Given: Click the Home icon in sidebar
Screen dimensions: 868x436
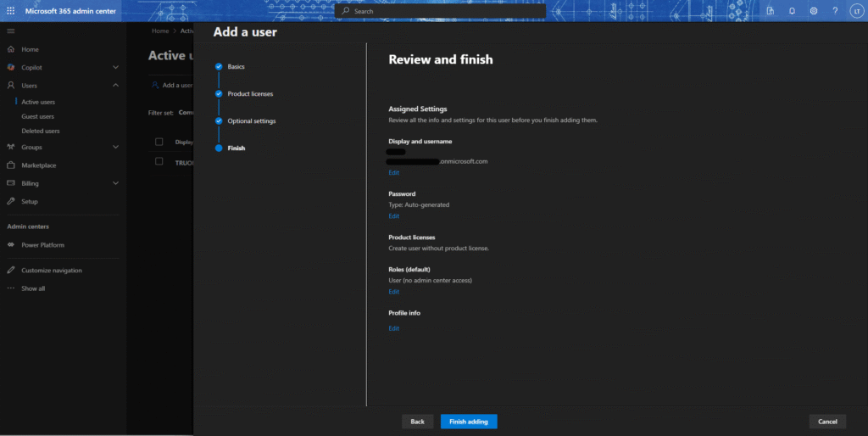Looking at the screenshot, I should (x=11, y=49).
